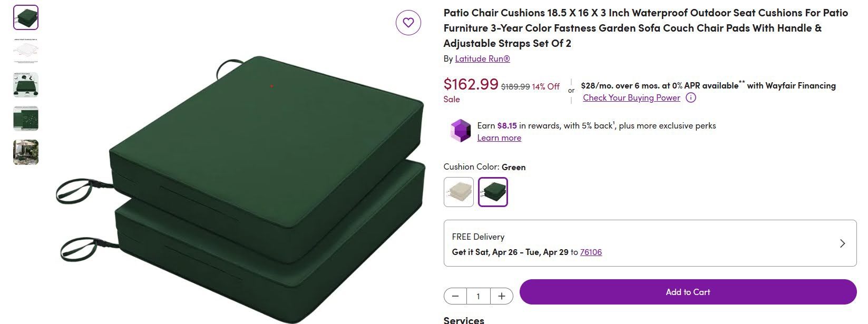Viewport: 868px width, 324px height.
Task: Click Learn more about rewards
Action: pyautogui.click(x=499, y=138)
